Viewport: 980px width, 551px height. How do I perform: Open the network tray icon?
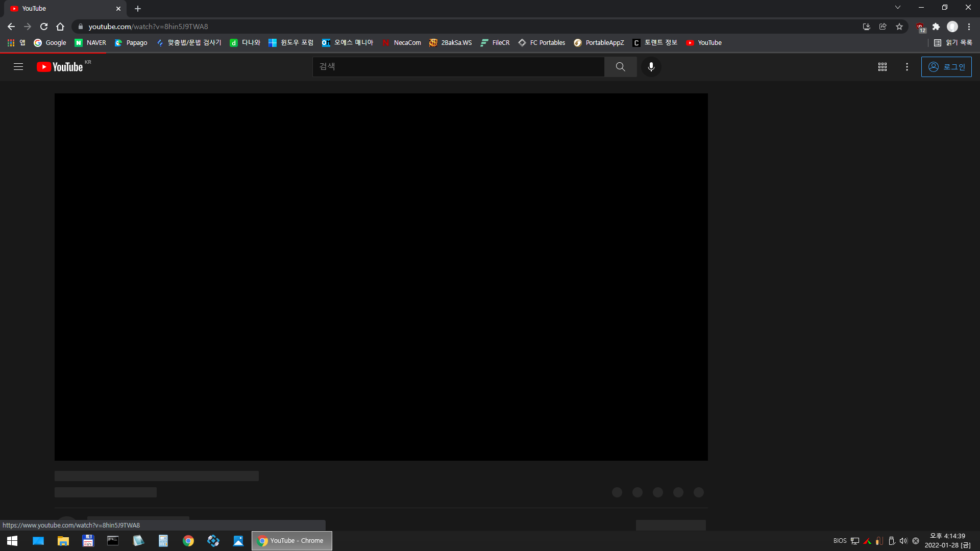point(855,541)
